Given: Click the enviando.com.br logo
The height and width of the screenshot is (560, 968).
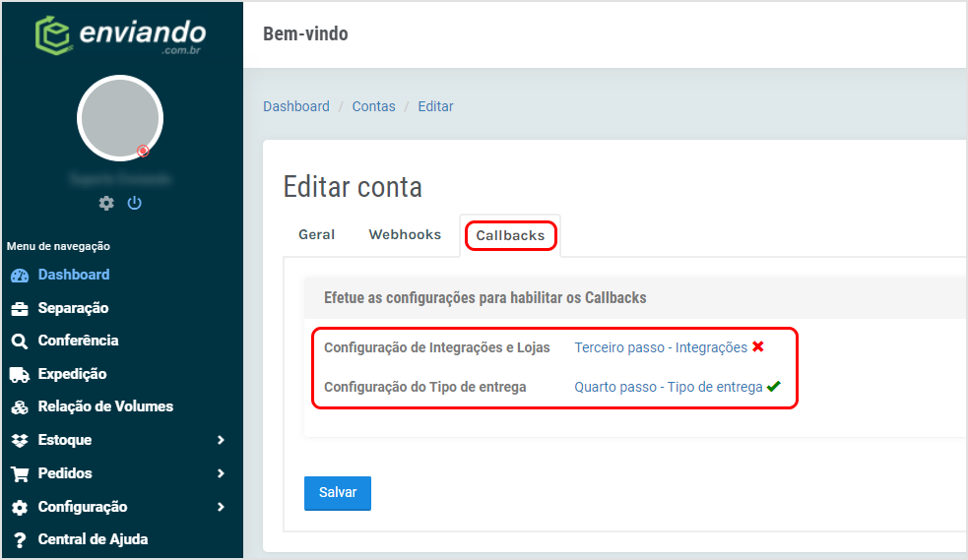Looking at the screenshot, I should click(120, 35).
